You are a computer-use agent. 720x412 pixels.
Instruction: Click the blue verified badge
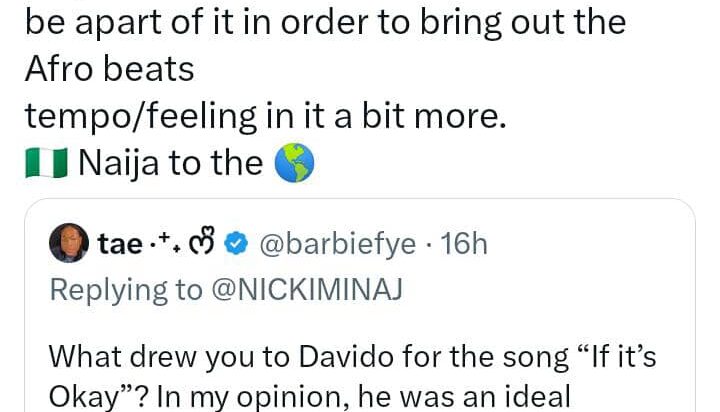point(236,243)
